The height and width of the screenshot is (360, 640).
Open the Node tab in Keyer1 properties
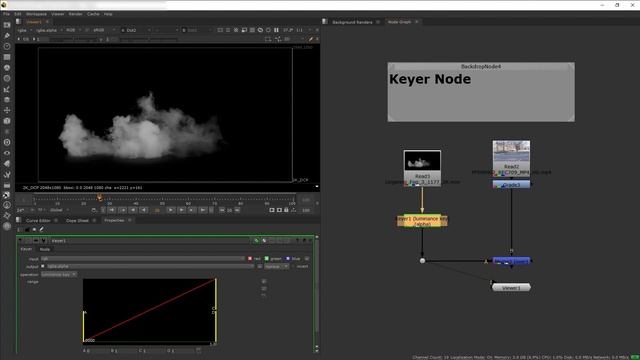pos(45,249)
